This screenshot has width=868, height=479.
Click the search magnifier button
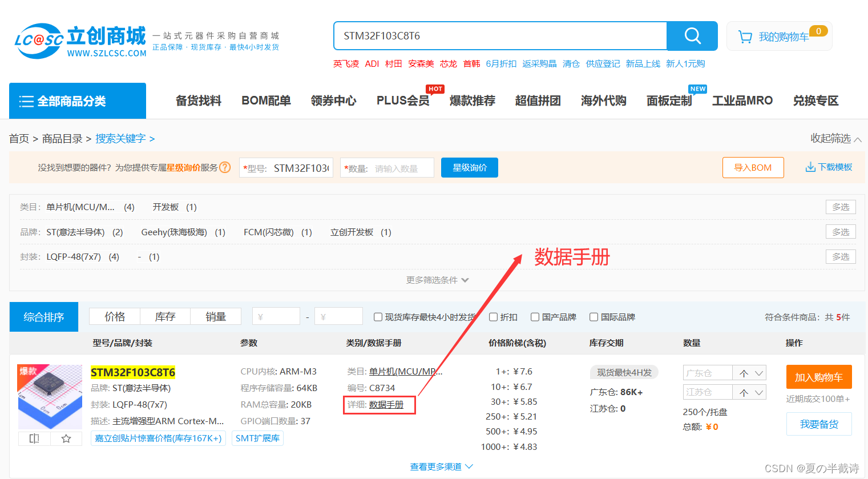[692, 36]
